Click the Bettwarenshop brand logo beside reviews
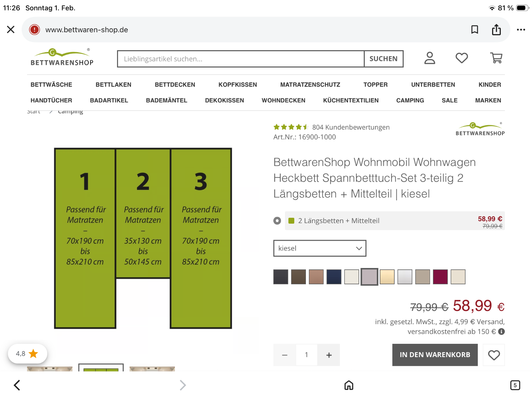Image resolution: width=532 pixels, height=399 pixels. pyautogui.click(x=480, y=129)
